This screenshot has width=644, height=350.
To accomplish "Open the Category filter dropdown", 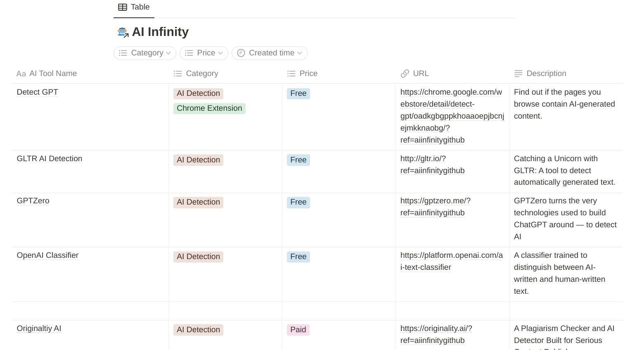I will click(x=144, y=53).
